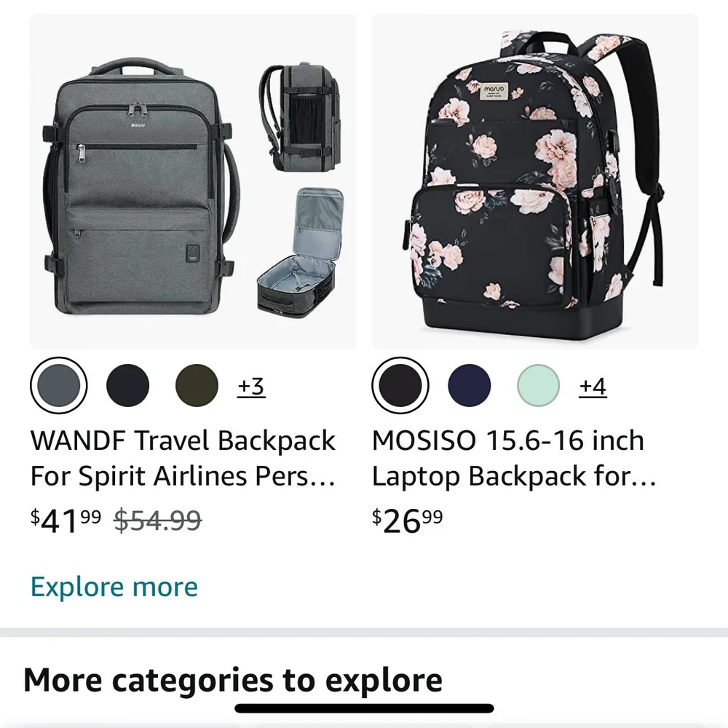The height and width of the screenshot is (728, 728).
Task: Tap the crossed-out $54.99 list price
Action: (158, 520)
